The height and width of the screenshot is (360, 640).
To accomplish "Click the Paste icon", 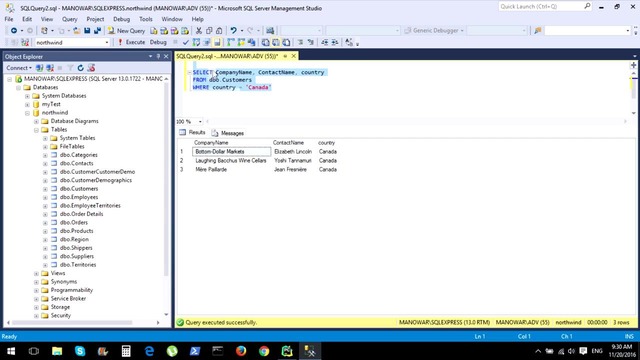I will click(219, 31).
